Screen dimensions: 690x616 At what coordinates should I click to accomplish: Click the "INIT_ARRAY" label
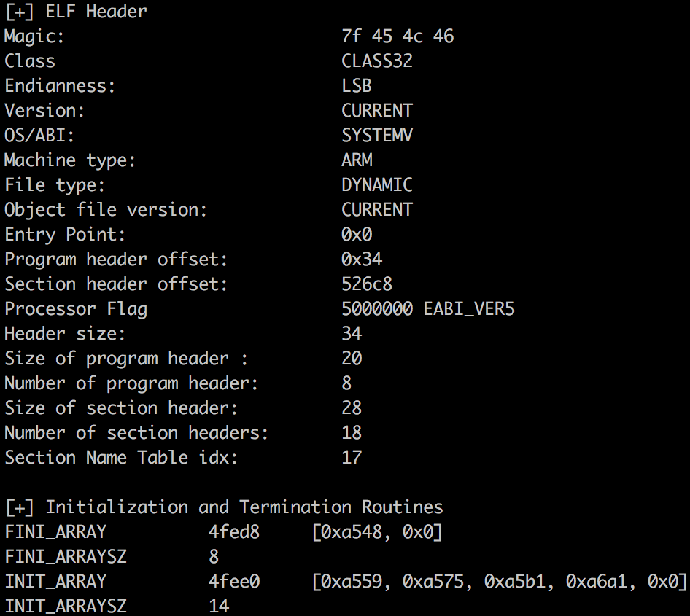pos(56,582)
